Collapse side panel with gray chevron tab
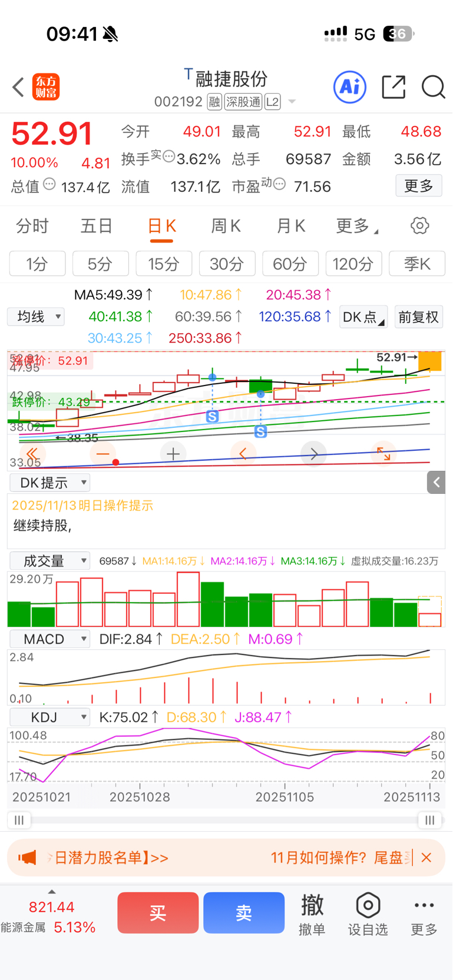453x980 pixels. tap(436, 483)
